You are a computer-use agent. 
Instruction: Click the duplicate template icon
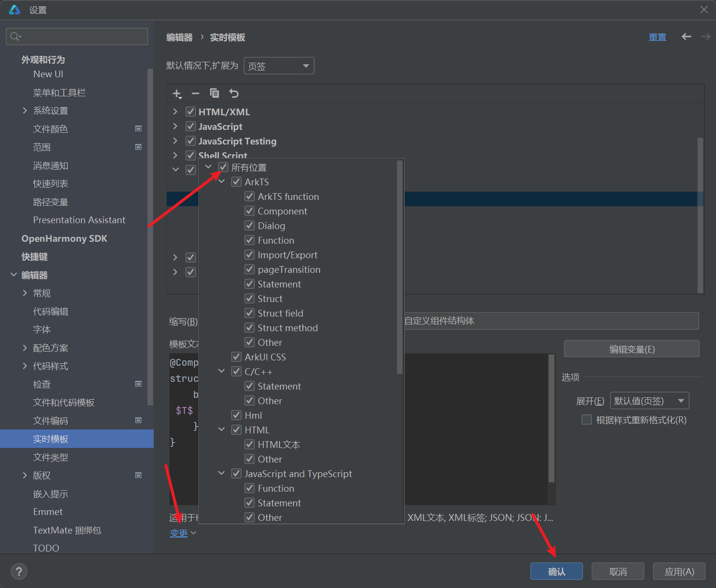coord(215,93)
